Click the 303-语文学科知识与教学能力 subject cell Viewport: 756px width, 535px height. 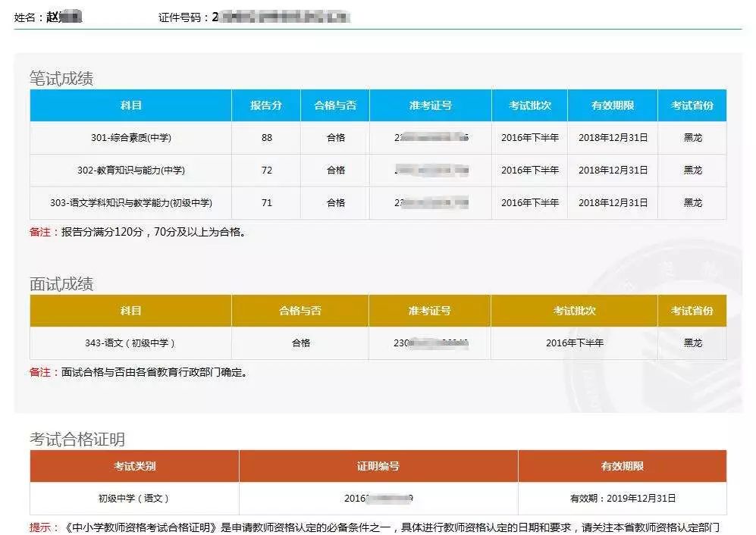[130, 203]
